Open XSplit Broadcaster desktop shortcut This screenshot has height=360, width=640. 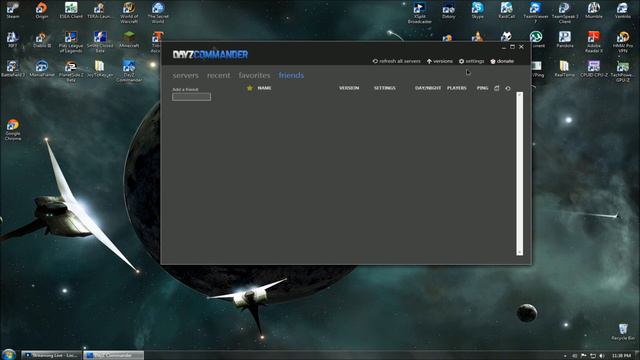point(419,12)
